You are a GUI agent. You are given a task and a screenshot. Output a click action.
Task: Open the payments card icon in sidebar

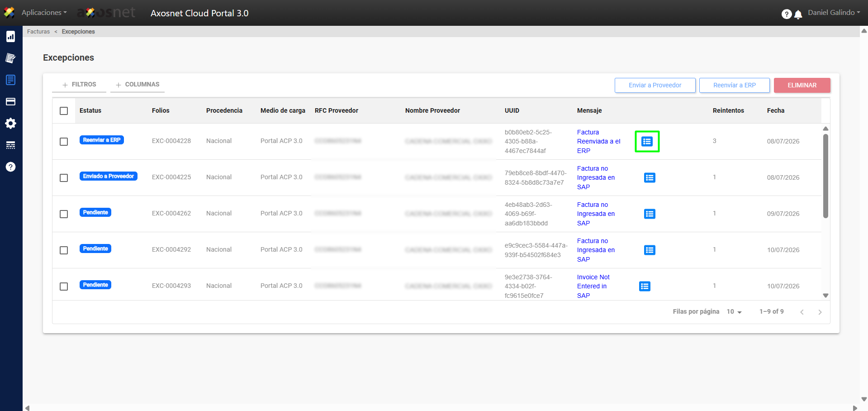10,102
